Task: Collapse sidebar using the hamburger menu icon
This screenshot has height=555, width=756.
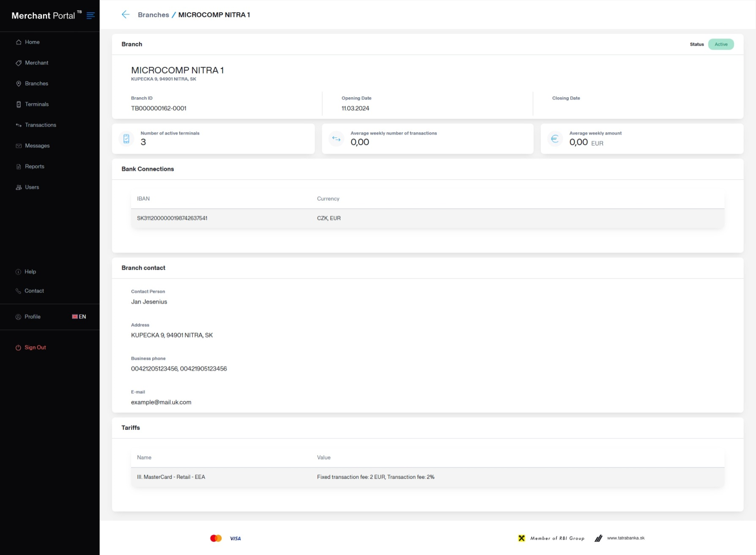Action: click(x=90, y=16)
